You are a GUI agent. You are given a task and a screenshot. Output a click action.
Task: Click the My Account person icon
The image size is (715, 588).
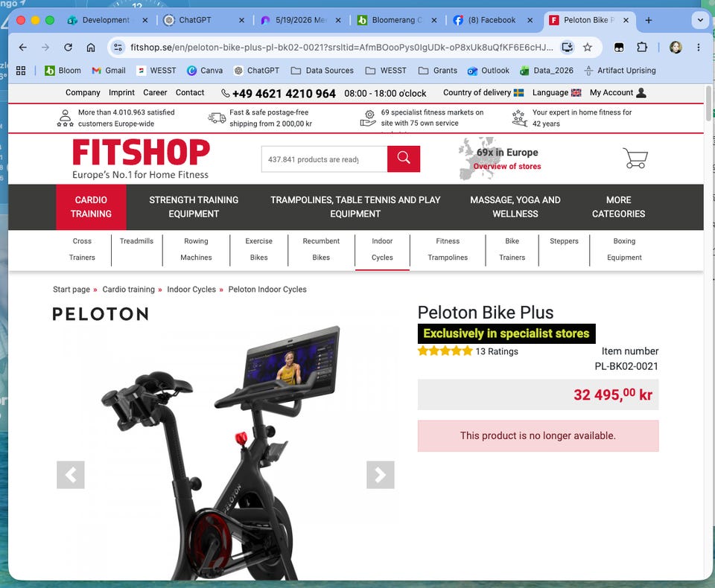[x=641, y=93]
